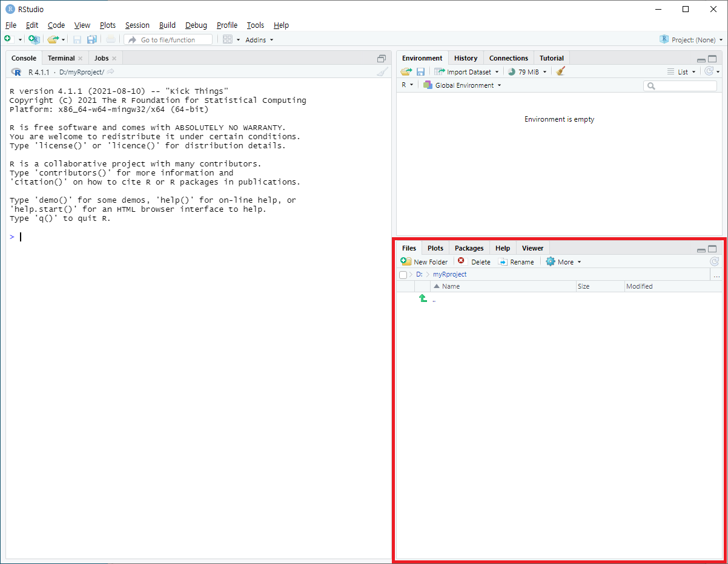Switch to the Connections tab
Screen dimensions: 728x564
[x=509, y=58]
